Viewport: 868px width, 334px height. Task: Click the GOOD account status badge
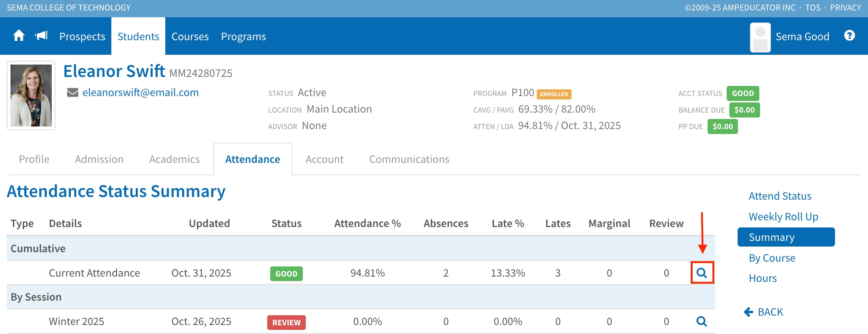(x=743, y=93)
